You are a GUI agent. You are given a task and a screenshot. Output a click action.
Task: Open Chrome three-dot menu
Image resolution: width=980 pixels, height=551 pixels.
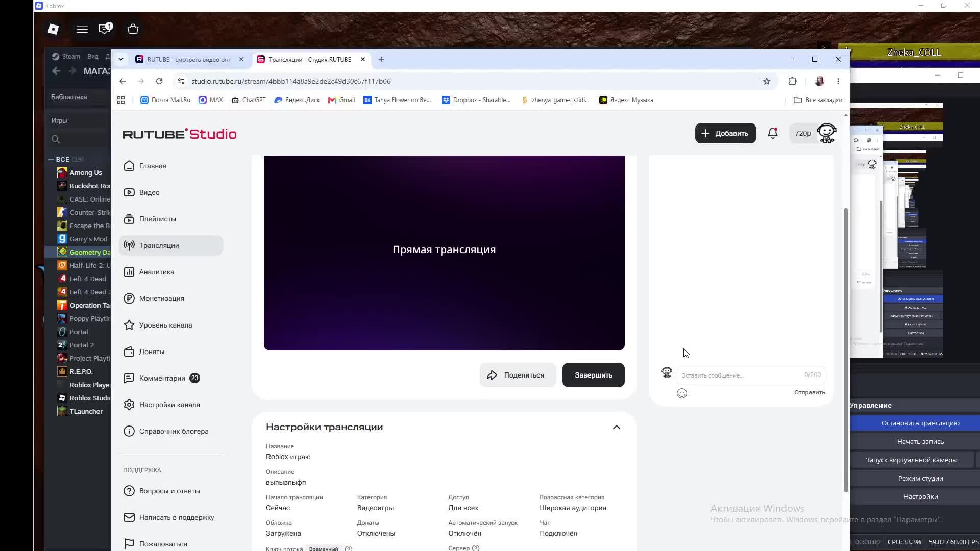click(838, 81)
